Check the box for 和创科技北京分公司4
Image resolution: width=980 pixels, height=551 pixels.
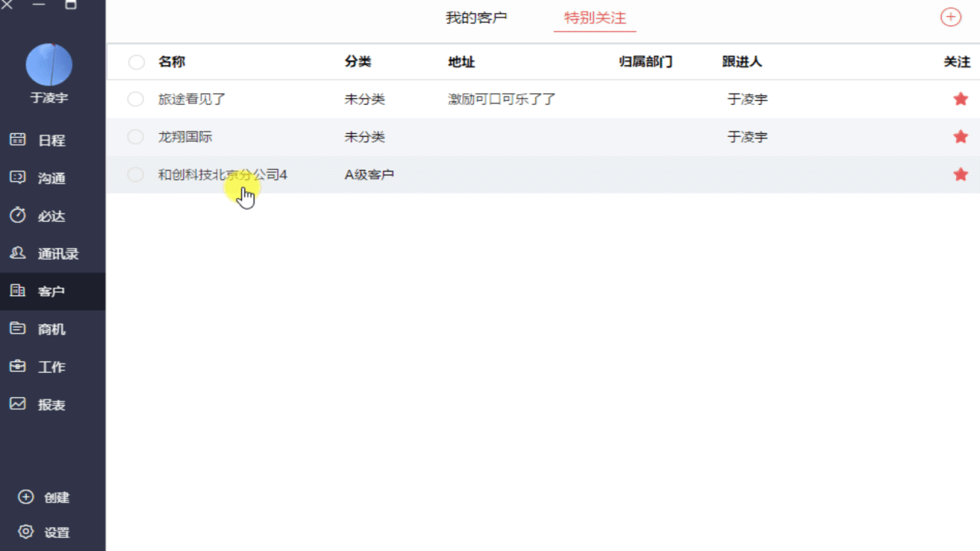click(136, 174)
